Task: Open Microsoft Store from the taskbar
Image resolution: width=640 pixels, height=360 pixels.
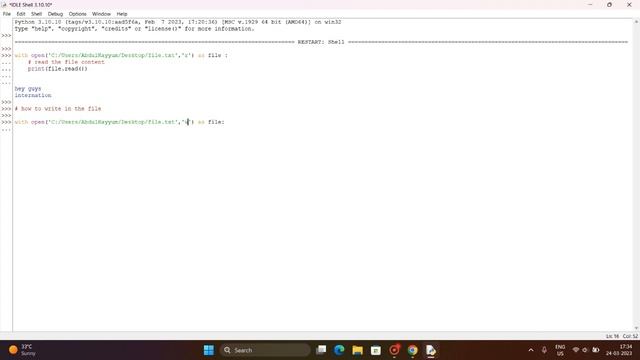Action: click(x=376, y=350)
